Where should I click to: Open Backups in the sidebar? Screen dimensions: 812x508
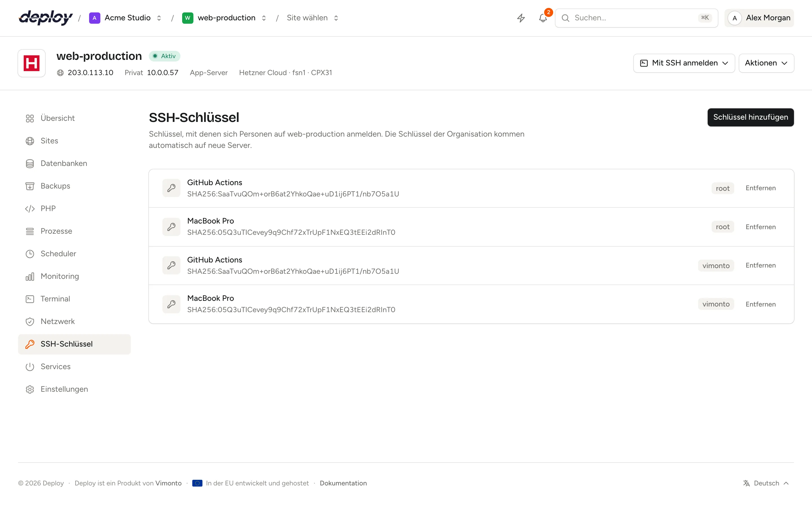tap(74, 186)
